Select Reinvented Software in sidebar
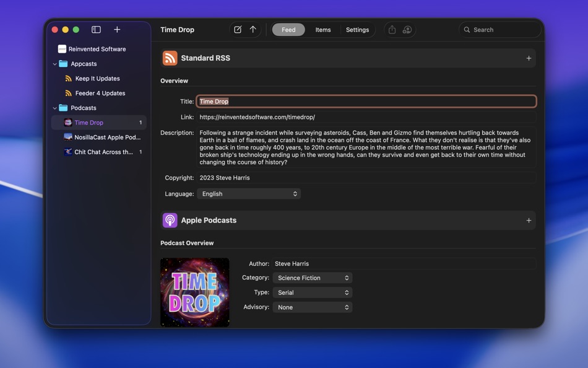The width and height of the screenshot is (588, 368). tap(98, 49)
